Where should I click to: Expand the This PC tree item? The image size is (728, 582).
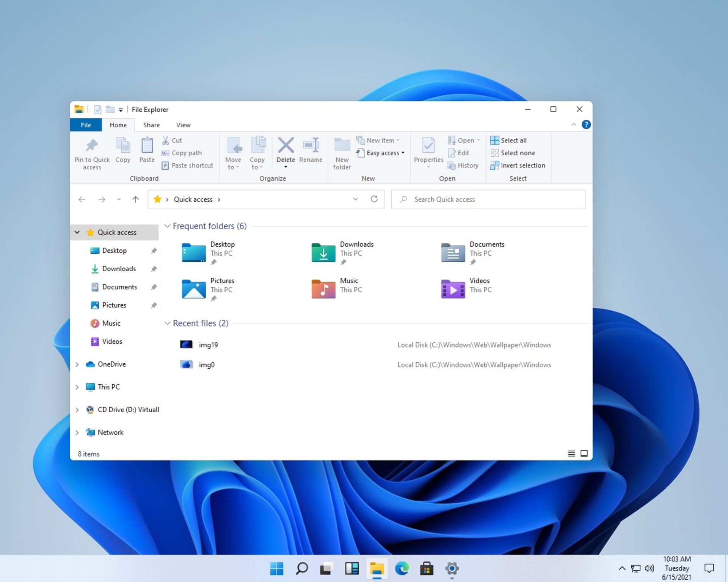tap(78, 386)
